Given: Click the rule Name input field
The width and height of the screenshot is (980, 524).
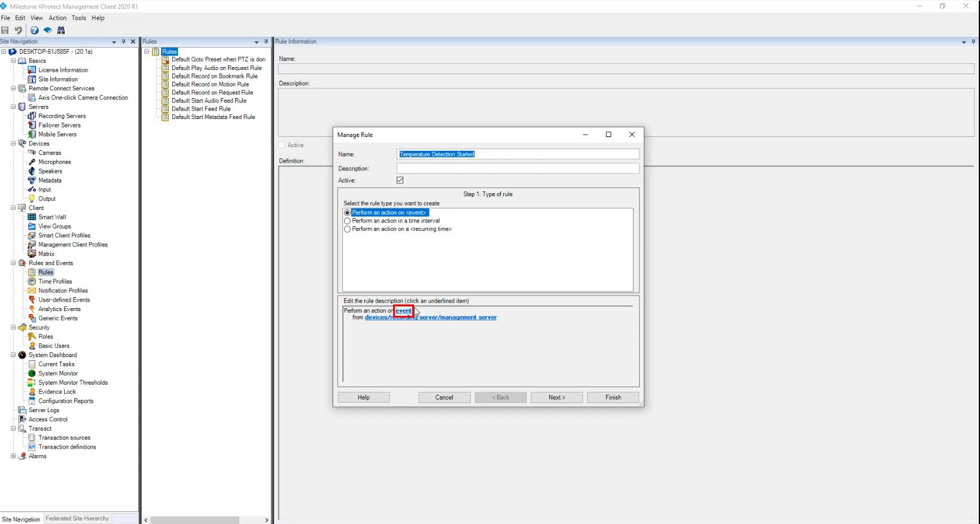Looking at the screenshot, I should pyautogui.click(x=518, y=154).
